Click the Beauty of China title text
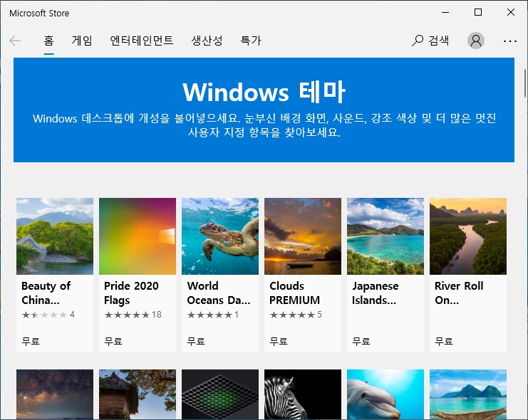The width and height of the screenshot is (528, 420). pyautogui.click(x=46, y=293)
